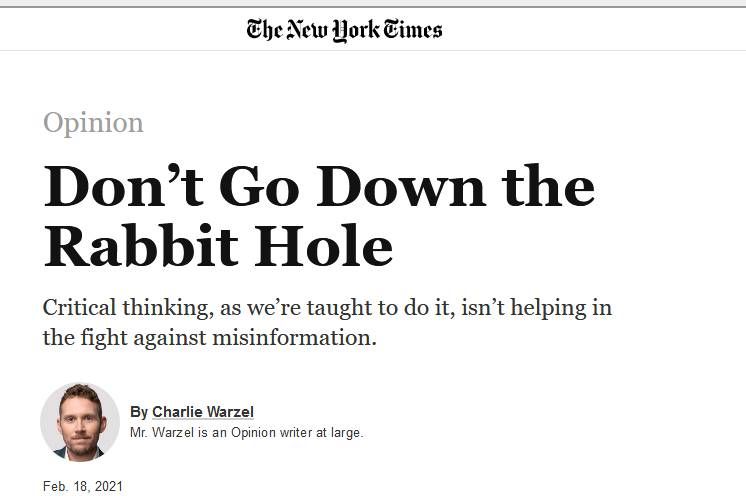
Task: Click the word "Don't" in the headline
Action: 124,186
